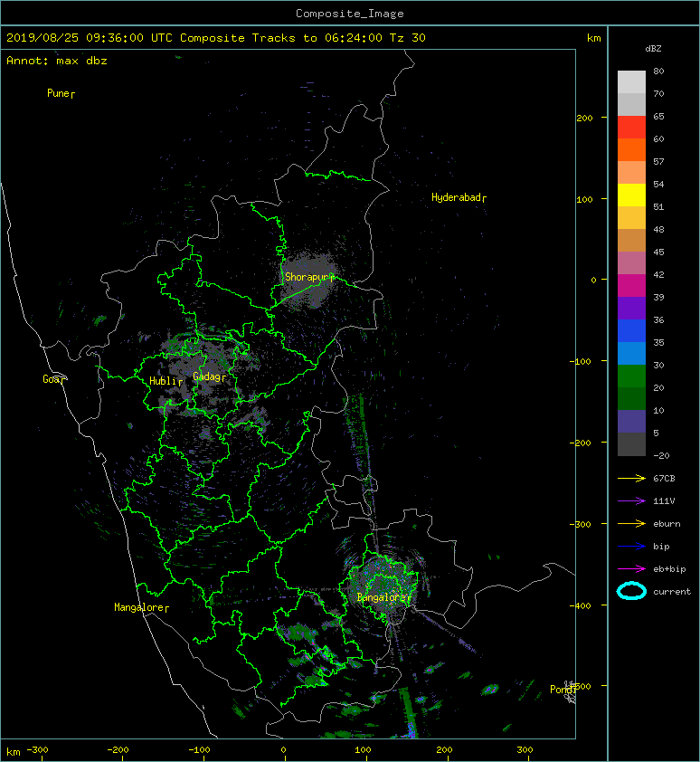Screen dimensions: 700x762
Task: Click the cyan current ellipse legend icon
Action: pyautogui.click(x=631, y=591)
